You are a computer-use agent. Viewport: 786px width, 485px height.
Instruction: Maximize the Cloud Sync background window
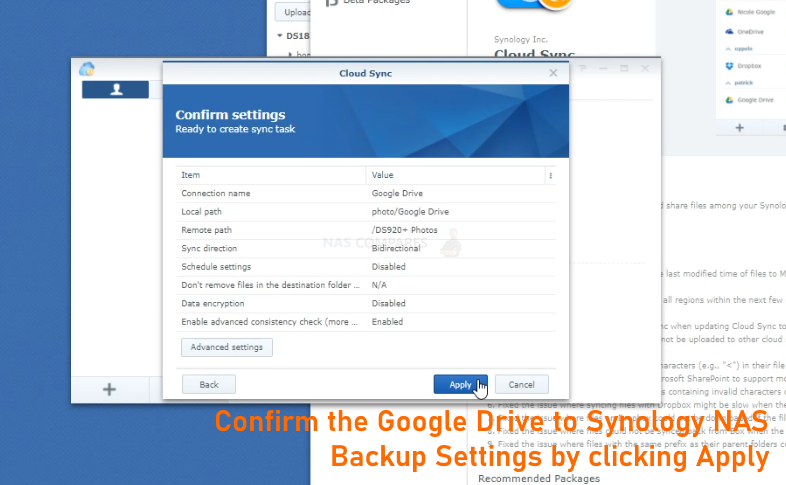[x=624, y=68]
